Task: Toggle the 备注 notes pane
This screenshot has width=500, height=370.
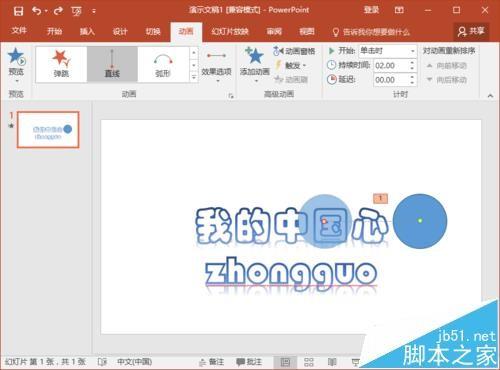Action: (x=212, y=362)
